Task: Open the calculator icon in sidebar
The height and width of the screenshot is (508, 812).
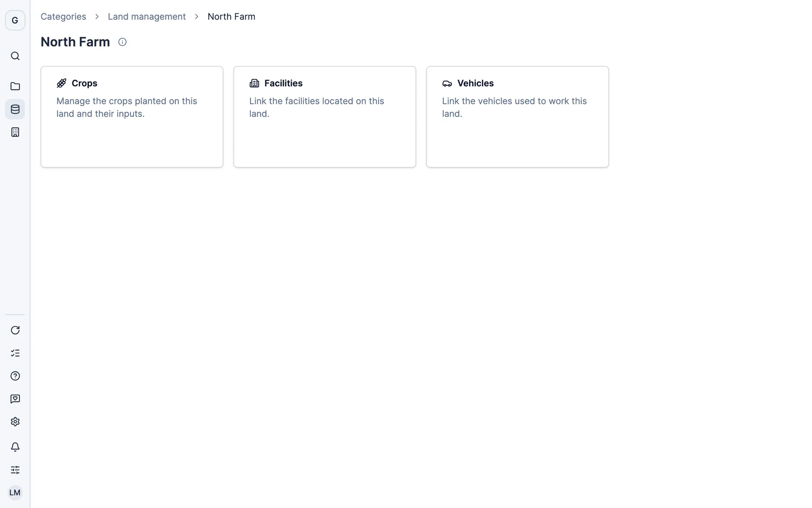Action: coord(15,132)
